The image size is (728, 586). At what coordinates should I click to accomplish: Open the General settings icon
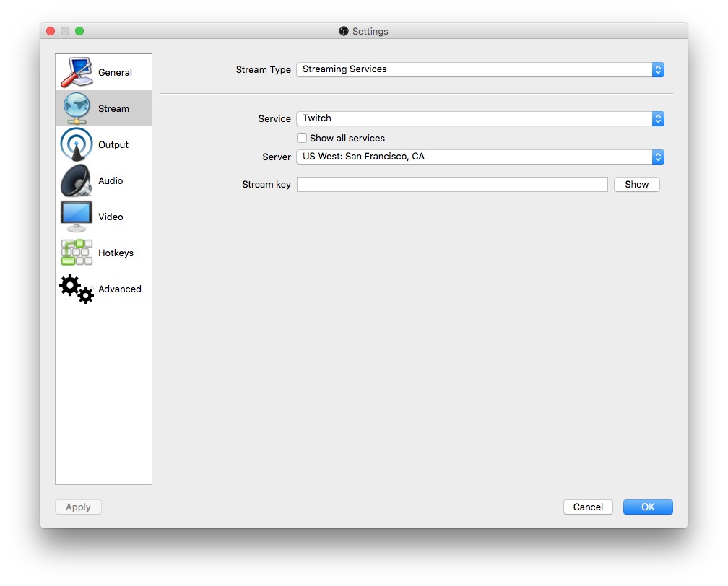(77, 72)
